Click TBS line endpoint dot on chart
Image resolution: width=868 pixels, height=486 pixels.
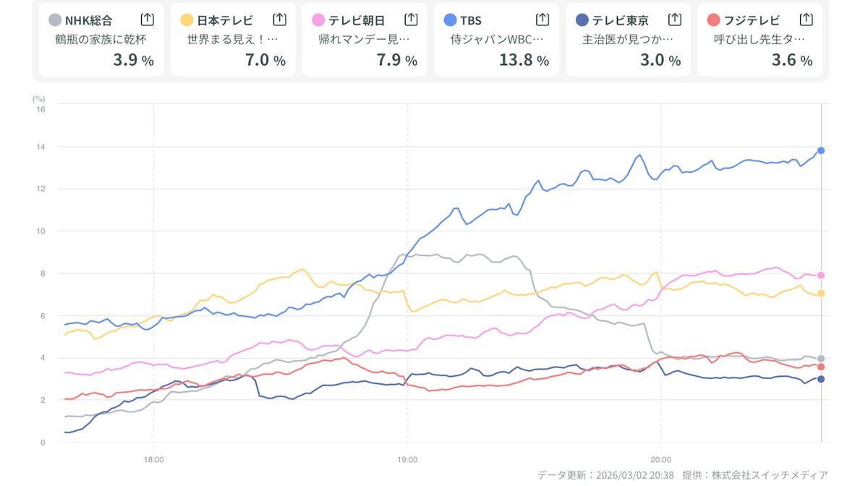coord(821,150)
